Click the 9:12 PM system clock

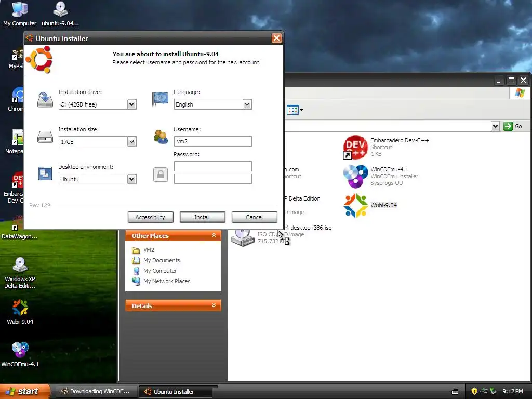(x=513, y=392)
